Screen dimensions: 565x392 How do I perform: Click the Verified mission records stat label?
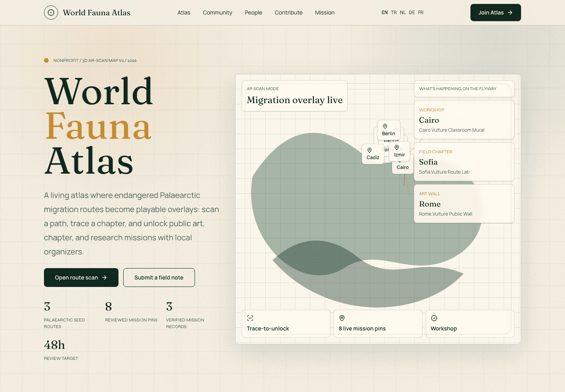[x=185, y=323]
